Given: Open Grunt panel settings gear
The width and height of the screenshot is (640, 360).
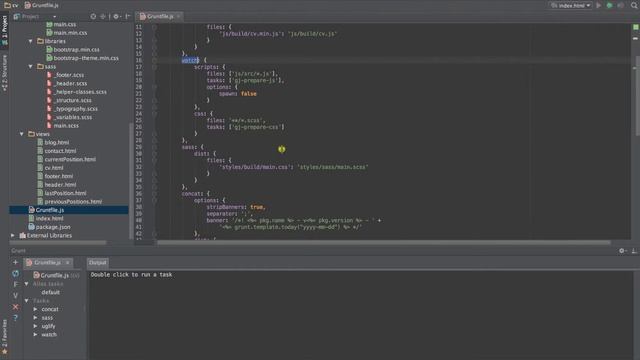Looking at the screenshot, I should click(x=622, y=251).
